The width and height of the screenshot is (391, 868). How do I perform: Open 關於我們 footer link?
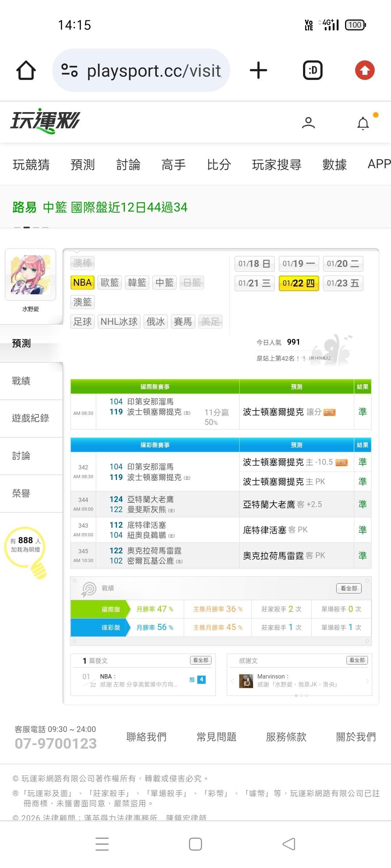[x=356, y=737]
